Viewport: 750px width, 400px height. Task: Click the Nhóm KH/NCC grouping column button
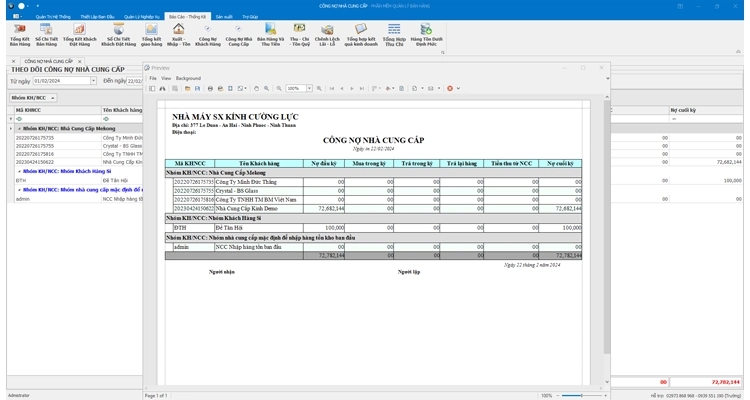(x=34, y=98)
